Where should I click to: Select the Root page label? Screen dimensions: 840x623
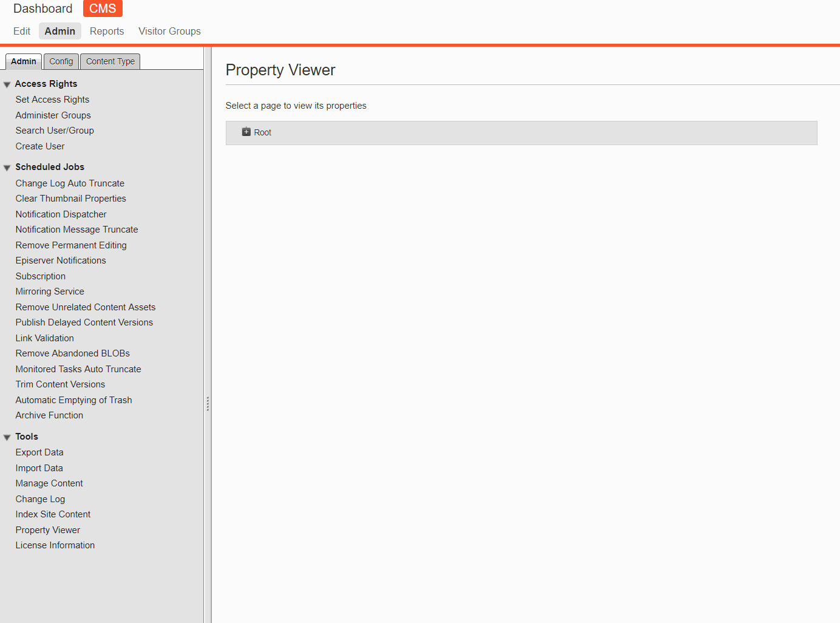[262, 132]
